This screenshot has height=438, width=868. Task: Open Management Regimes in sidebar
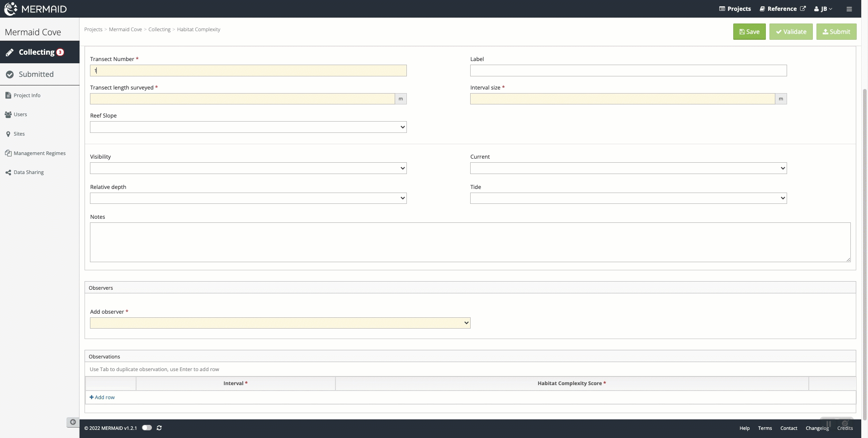[x=39, y=153]
